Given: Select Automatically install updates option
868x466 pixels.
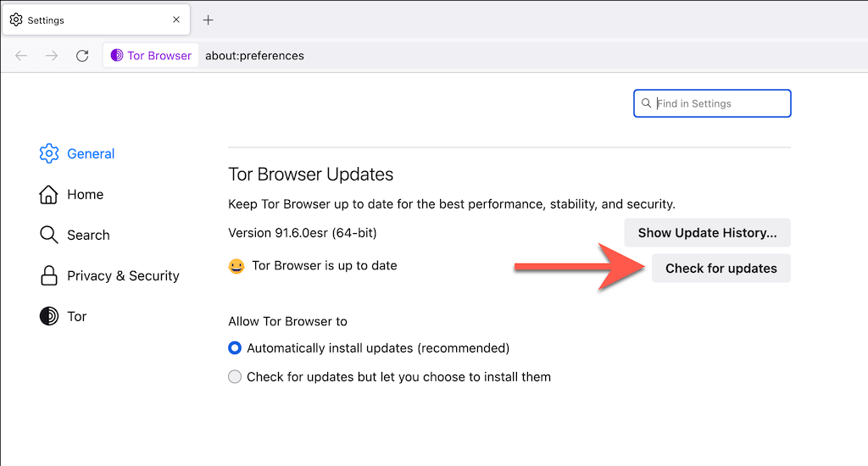Looking at the screenshot, I should click(x=235, y=347).
